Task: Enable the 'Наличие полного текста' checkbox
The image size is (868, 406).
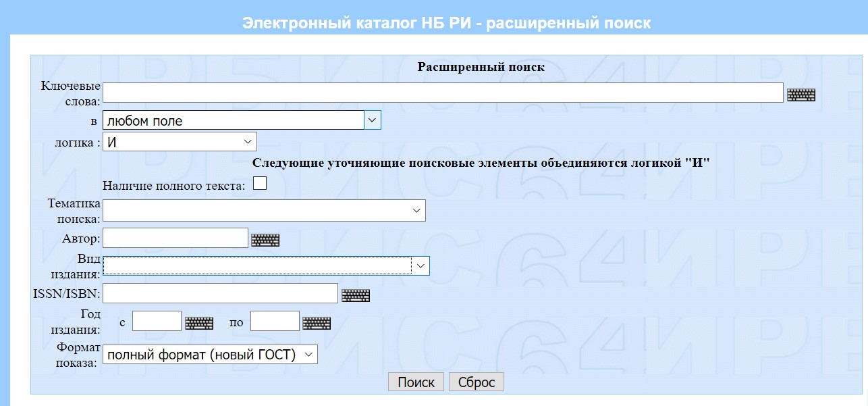Action: tap(260, 183)
